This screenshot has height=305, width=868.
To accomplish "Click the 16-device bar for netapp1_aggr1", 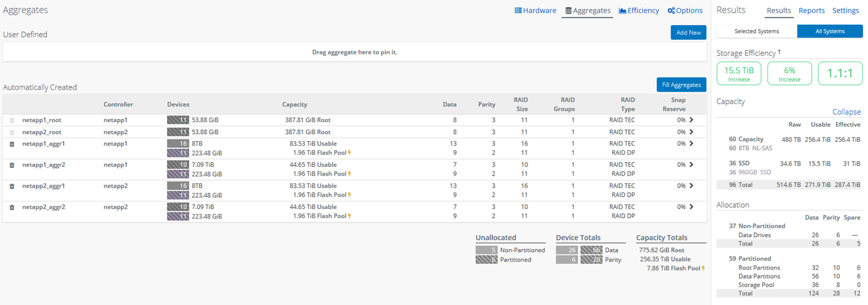I will coord(178,144).
